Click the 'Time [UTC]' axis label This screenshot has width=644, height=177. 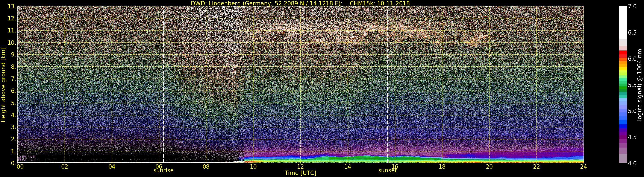coord(300,173)
